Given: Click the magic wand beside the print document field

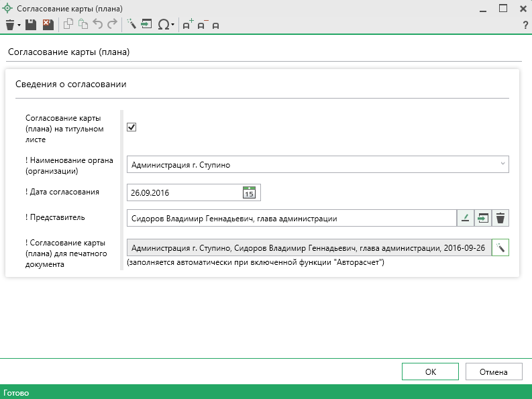Looking at the screenshot, I should 500,247.
